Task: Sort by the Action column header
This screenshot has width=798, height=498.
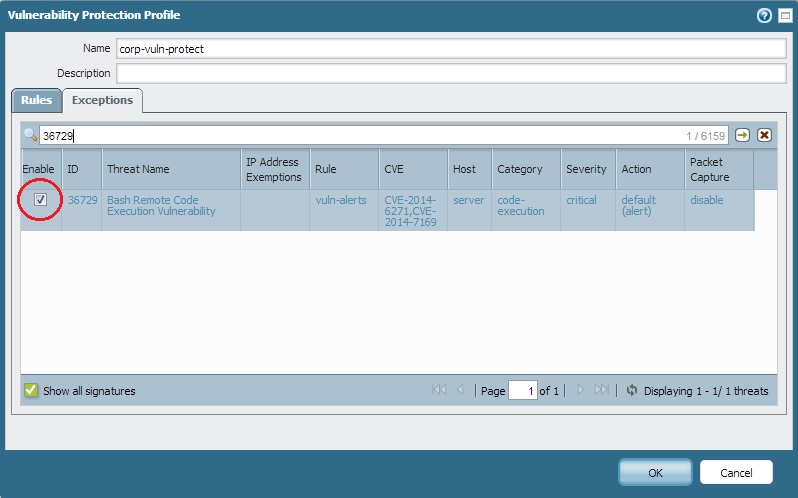Action: (x=650, y=169)
